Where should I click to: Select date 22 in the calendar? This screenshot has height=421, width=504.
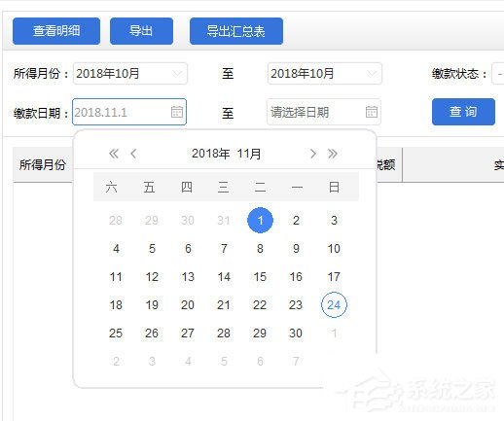pyautogui.click(x=260, y=305)
